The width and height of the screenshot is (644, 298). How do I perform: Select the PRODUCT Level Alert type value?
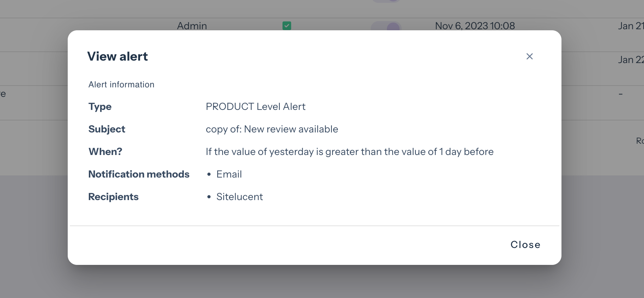point(255,106)
